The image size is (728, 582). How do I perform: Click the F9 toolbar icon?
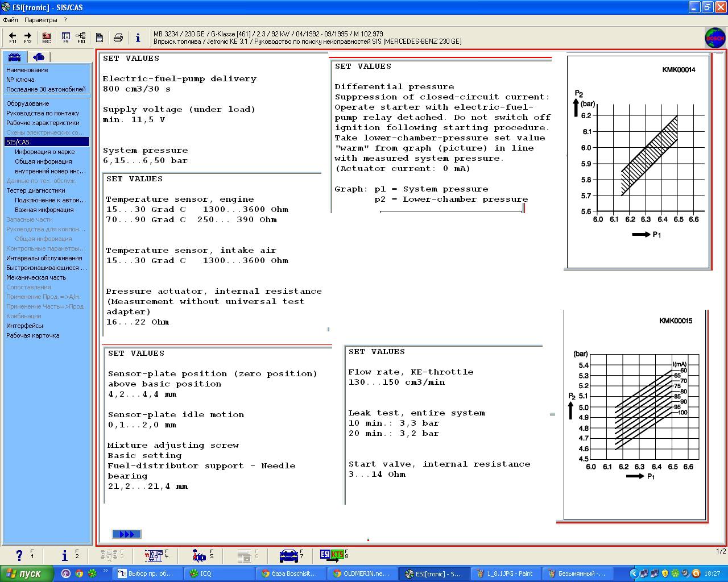[x=65, y=38]
